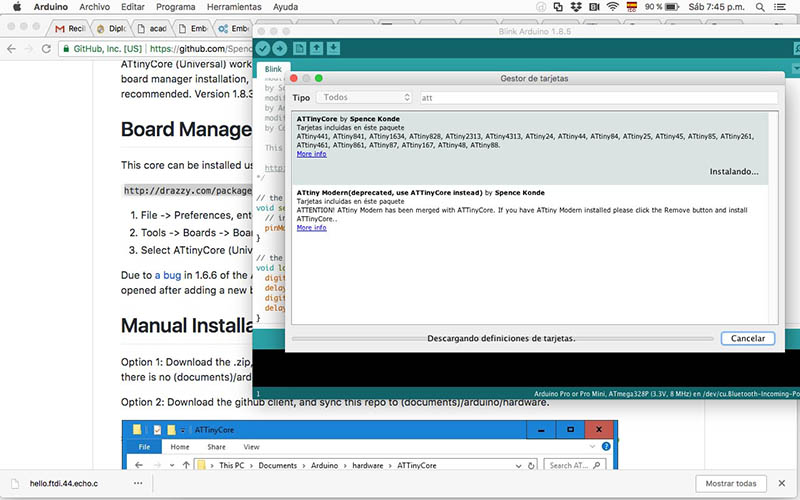Click the Dropbox icon in menu bar
The height and width of the screenshot is (500, 800).
pyautogui.click(x=576, y=7)
